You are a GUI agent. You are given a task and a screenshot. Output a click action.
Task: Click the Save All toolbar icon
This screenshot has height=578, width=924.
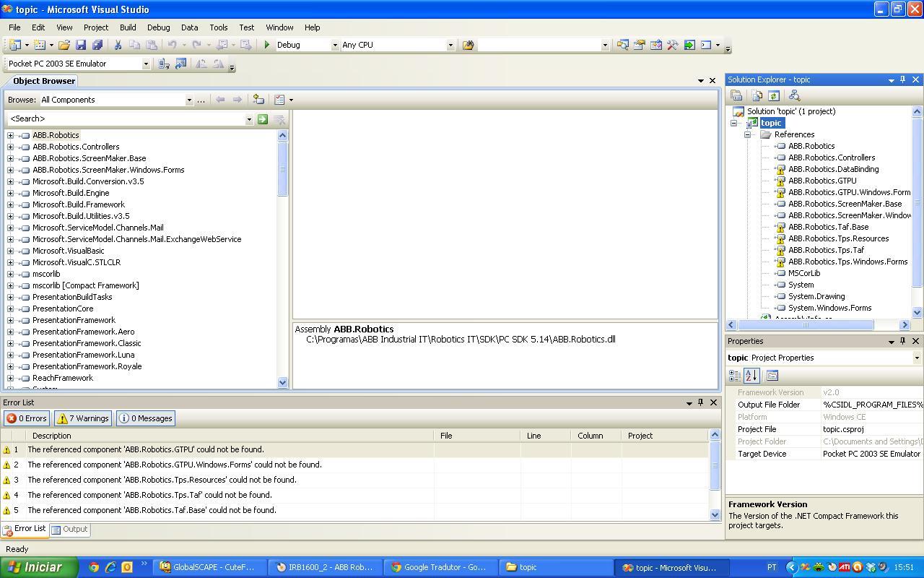97,45
